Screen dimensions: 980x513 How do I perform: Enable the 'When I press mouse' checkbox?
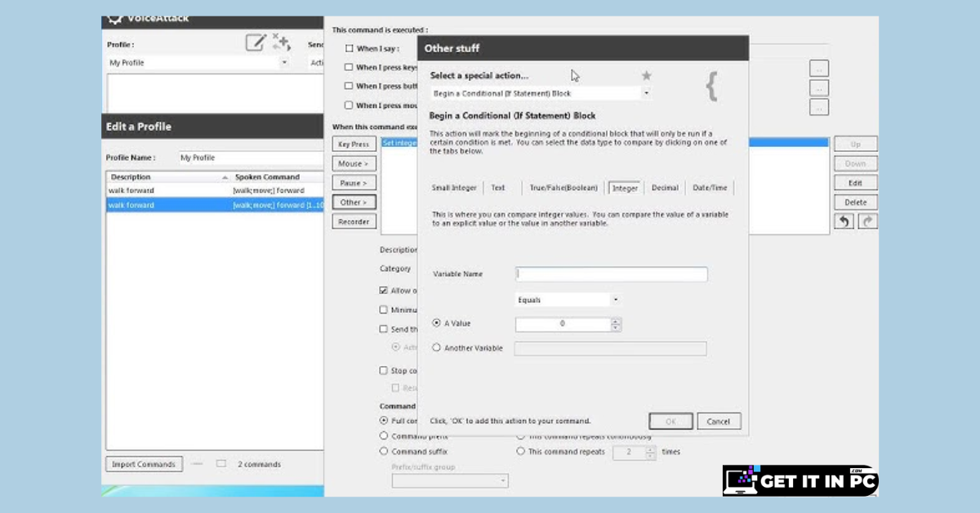click(349, 105)
